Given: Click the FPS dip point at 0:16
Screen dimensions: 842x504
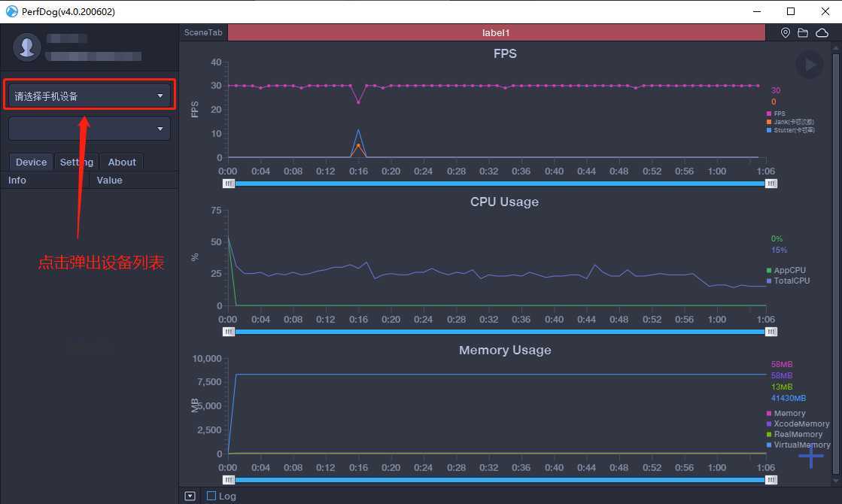Looking at the screenshot, I should 358,102.
